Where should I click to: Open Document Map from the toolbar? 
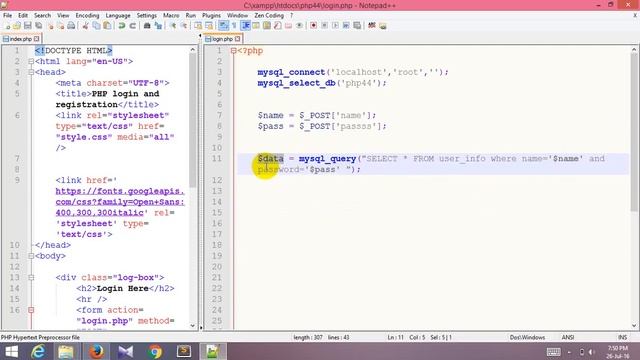click(267, 26)
